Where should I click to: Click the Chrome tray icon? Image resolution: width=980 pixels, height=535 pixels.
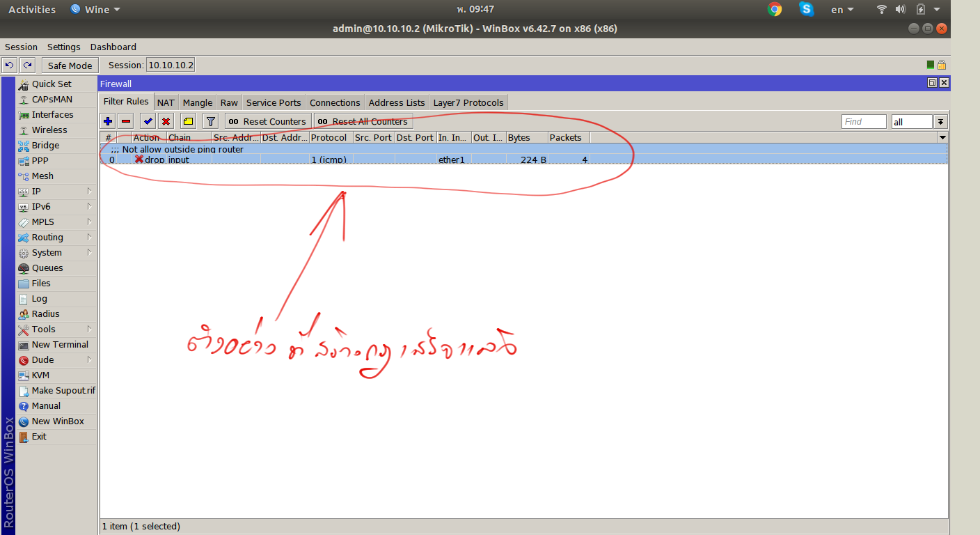tap(775, 10)
